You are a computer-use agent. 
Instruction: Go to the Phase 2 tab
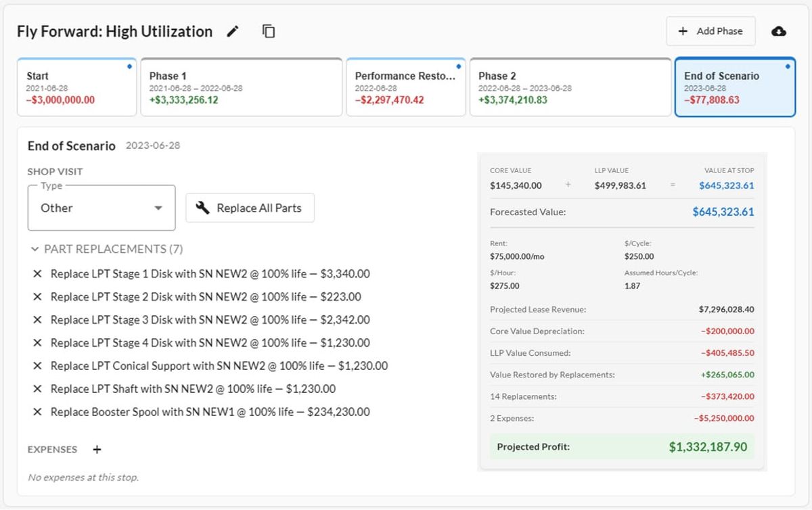[x=570, y=87]
